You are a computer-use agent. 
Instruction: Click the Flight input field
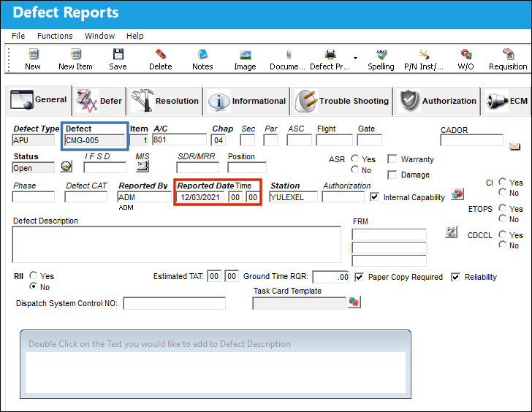[x=334, y=140]
